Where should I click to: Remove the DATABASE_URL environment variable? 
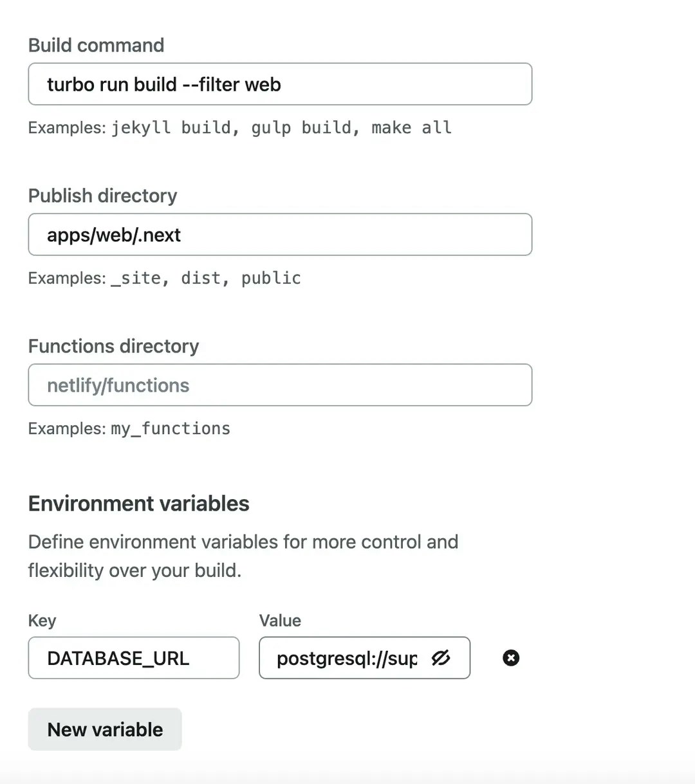point(511,658)
